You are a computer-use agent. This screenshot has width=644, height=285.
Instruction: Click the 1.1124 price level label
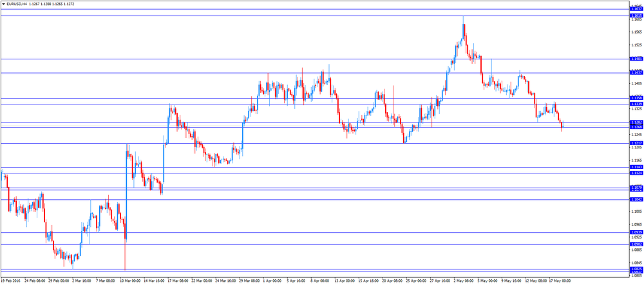click(x=636, y=173)
